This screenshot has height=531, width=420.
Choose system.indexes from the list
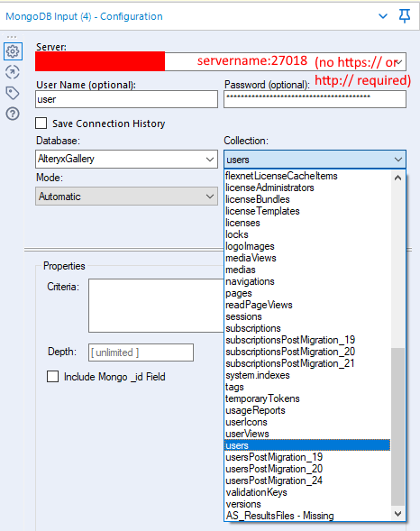pyautogui.click(x=307, y=375)
